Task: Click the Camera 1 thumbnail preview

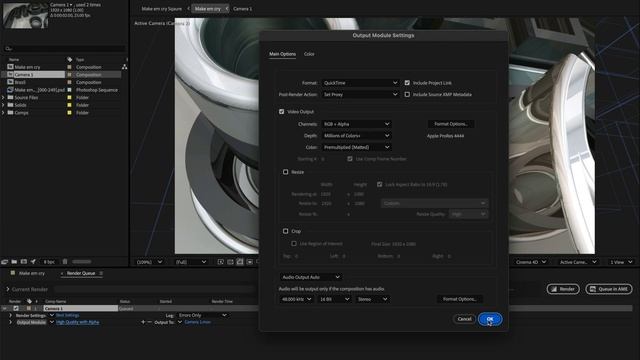Action: 25,15
